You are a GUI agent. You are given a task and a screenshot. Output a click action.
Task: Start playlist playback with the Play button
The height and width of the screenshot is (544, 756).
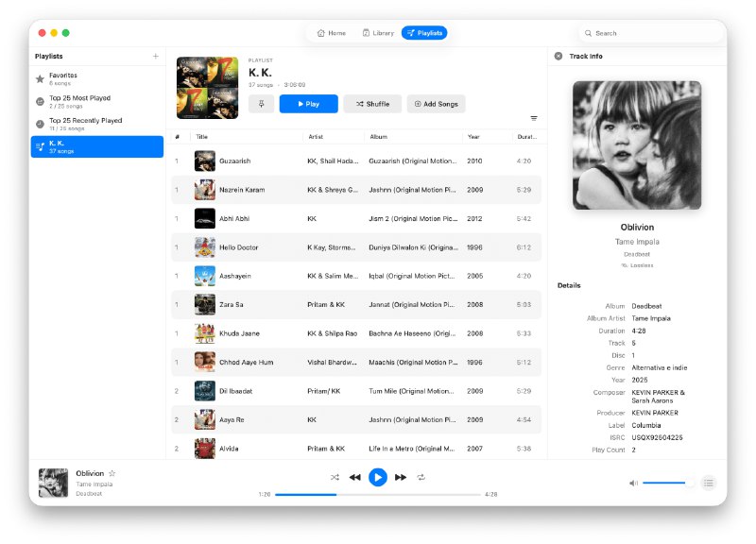[309, 104]
